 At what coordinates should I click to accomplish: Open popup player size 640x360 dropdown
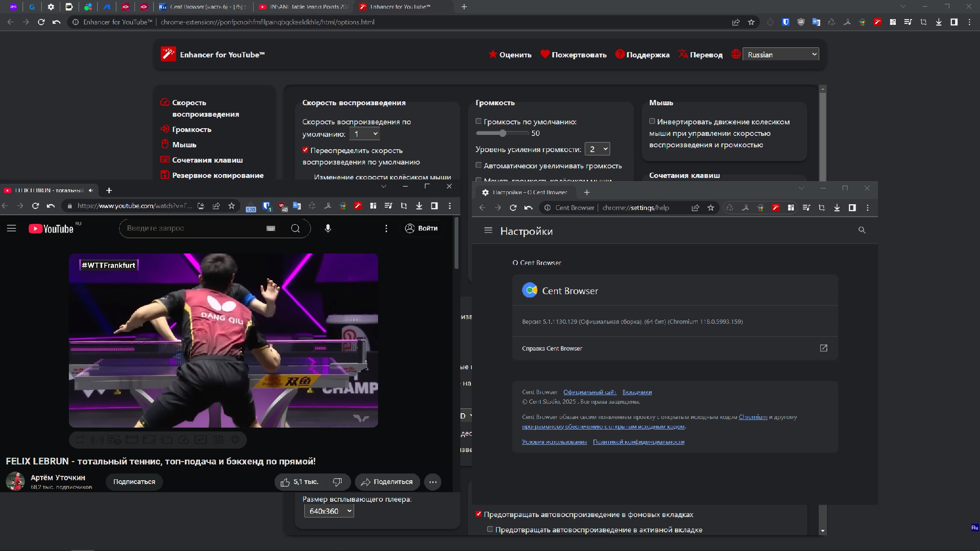329,511
